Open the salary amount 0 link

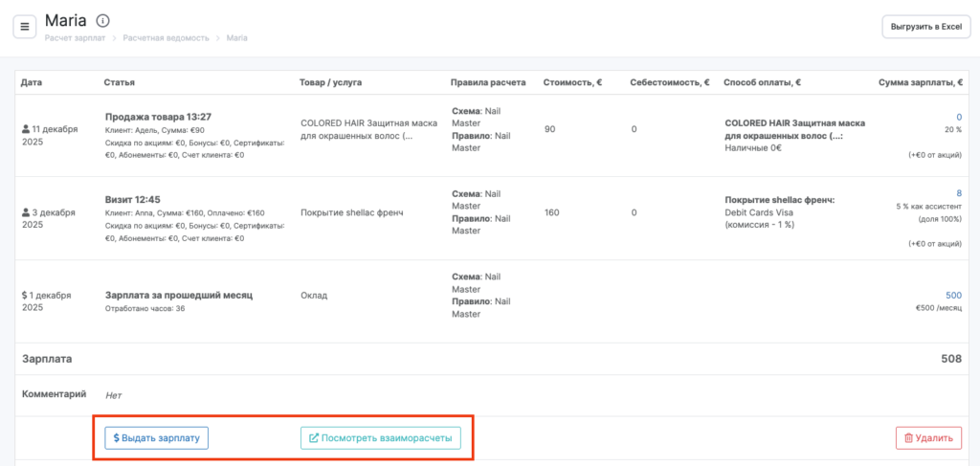(x=958, y=117)
